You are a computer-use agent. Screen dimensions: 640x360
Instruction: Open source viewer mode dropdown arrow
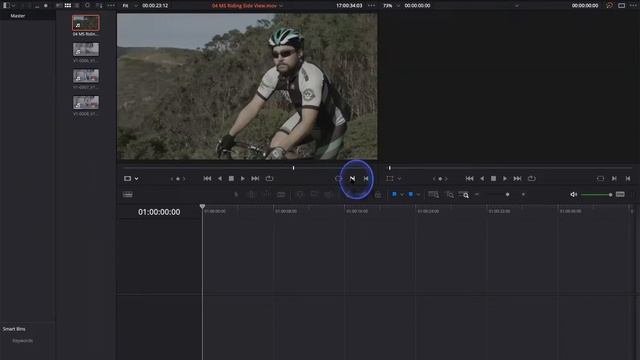(136, 178)
